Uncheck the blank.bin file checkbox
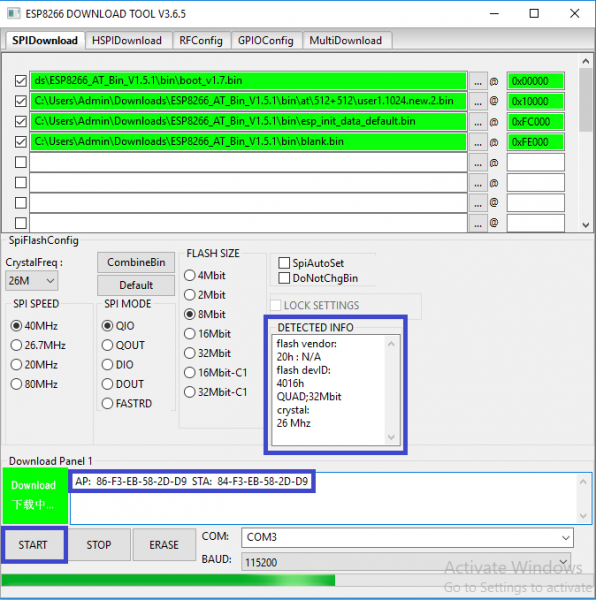 tap(21, 142)
